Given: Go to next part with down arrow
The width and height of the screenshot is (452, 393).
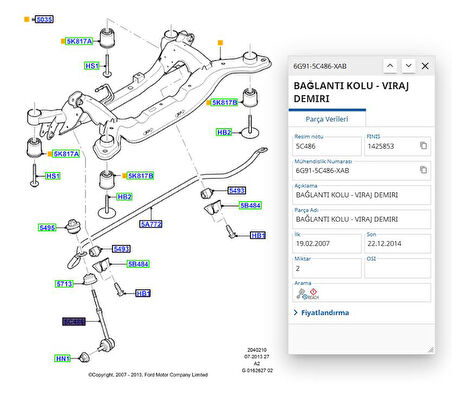Looking at the screenshot, I should pyautogui.click(x=408, y=66).
